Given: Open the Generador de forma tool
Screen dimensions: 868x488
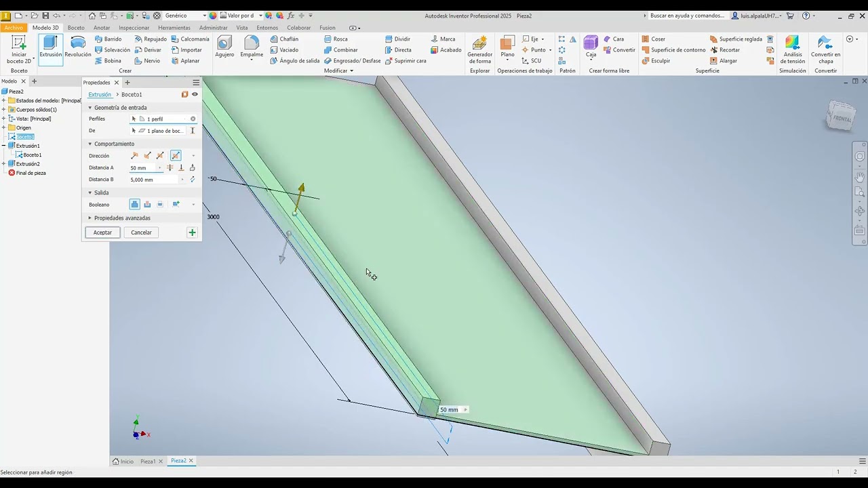Looking at the screenshot, I should click(479, 50).
